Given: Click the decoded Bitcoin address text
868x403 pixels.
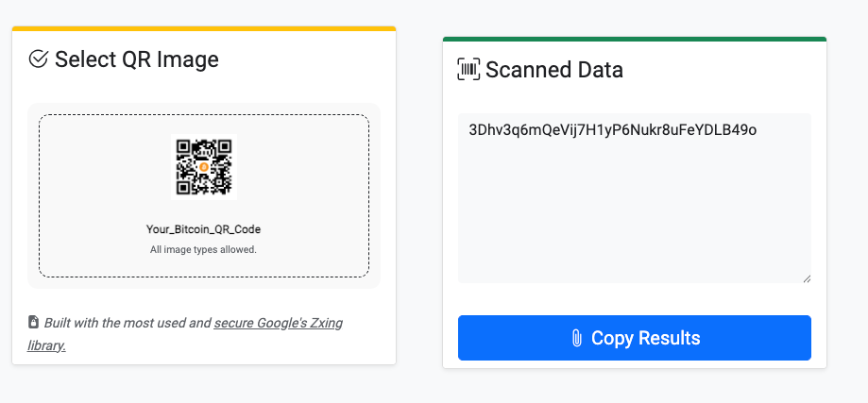Looking at the screenshot, I should click(612, 129).
